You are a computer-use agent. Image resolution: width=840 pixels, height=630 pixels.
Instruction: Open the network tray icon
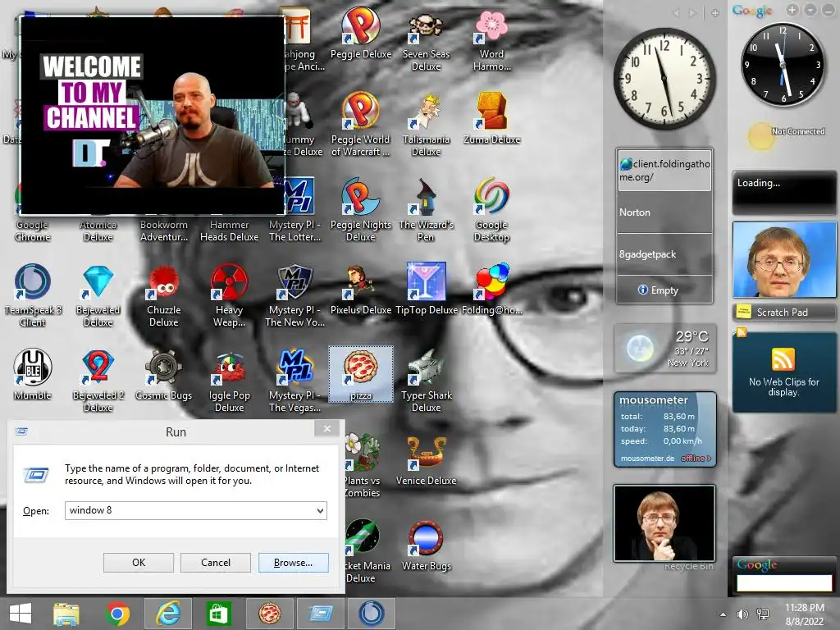coord(763,614)
